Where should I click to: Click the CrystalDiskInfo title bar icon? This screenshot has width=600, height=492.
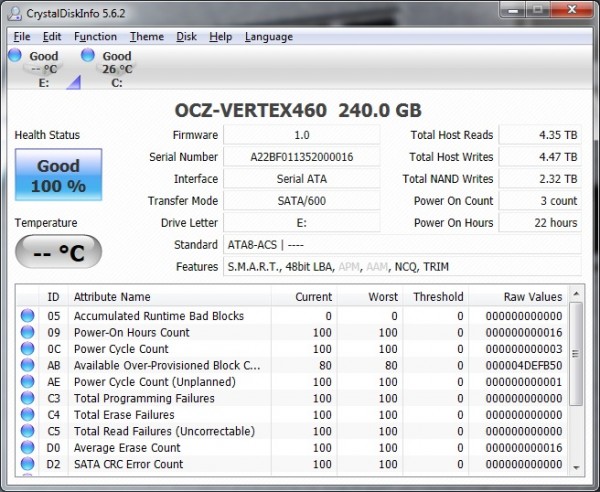point(15,13)
